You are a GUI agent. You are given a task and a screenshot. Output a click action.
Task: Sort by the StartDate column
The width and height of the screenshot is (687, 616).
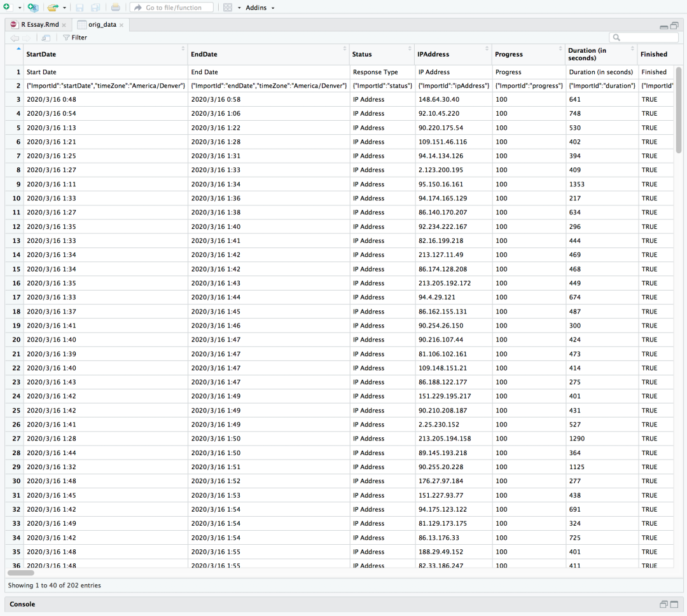105,54
